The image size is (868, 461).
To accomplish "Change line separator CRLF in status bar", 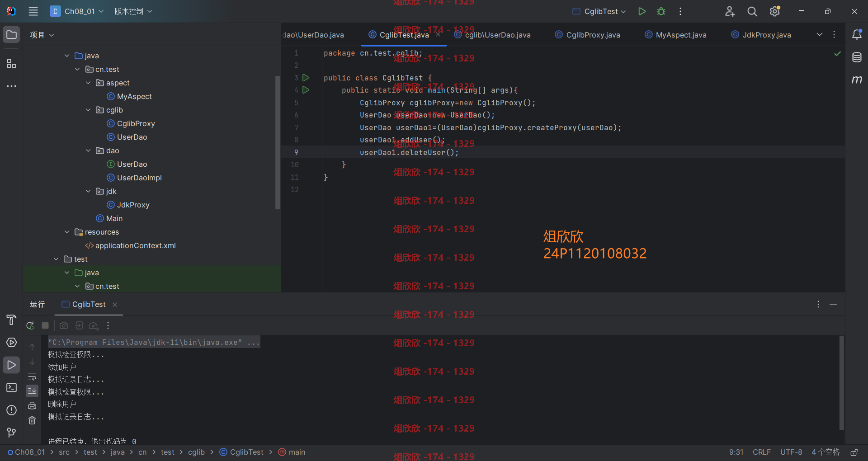I will [761, 452].
